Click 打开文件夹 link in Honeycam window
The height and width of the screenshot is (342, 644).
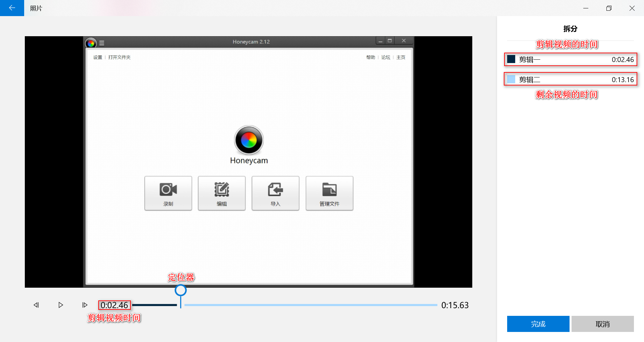(119, 57)
